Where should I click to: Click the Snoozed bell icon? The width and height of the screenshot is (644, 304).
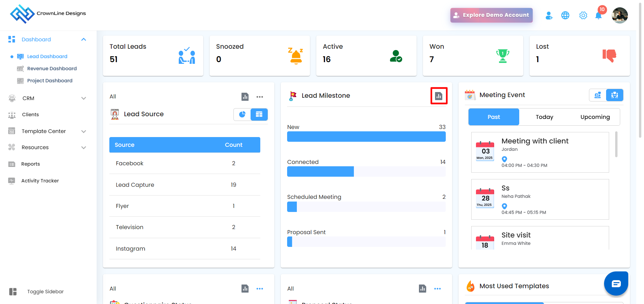296,55
